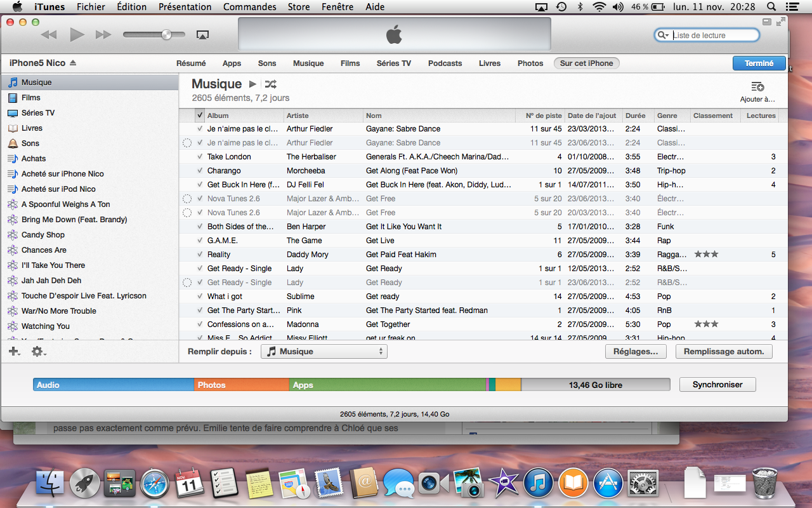Screen dimensions: 812x508
Task: Sort songs by Genre column
Action: (672, 116)
